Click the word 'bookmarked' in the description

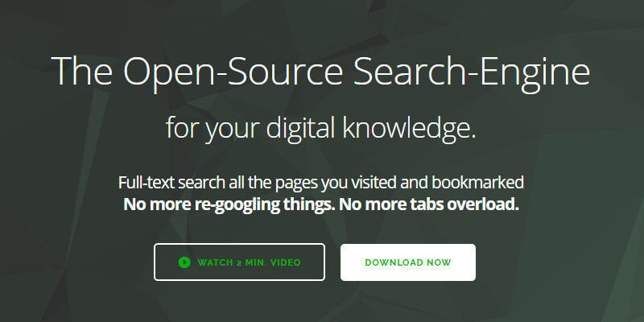(x=477, y=183)
